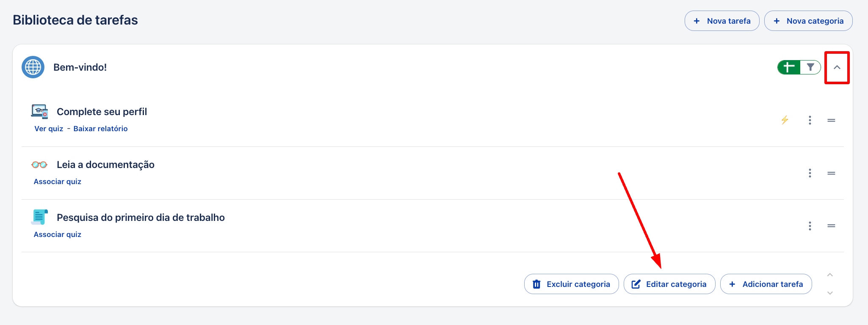Open the three-dot menu for Leia a documentação
Image resolution: width=868 pixels, height=325 pixels.
[810, 173]
